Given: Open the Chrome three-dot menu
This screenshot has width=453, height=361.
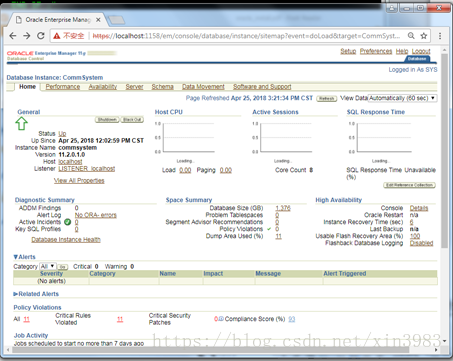Looking at the screenshot, I should click(x=440, y=36).
